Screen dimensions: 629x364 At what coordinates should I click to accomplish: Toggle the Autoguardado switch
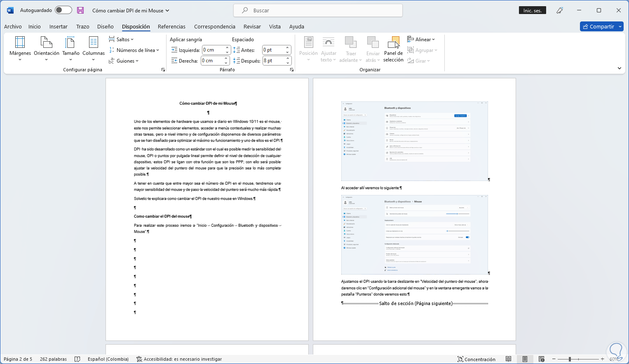coord(63,10)
